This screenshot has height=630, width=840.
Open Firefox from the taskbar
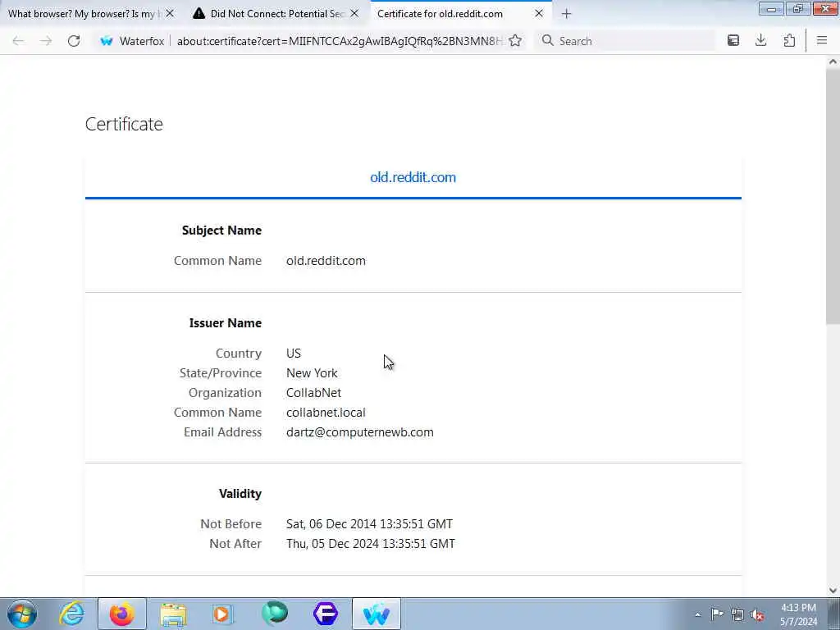(121, 614)
